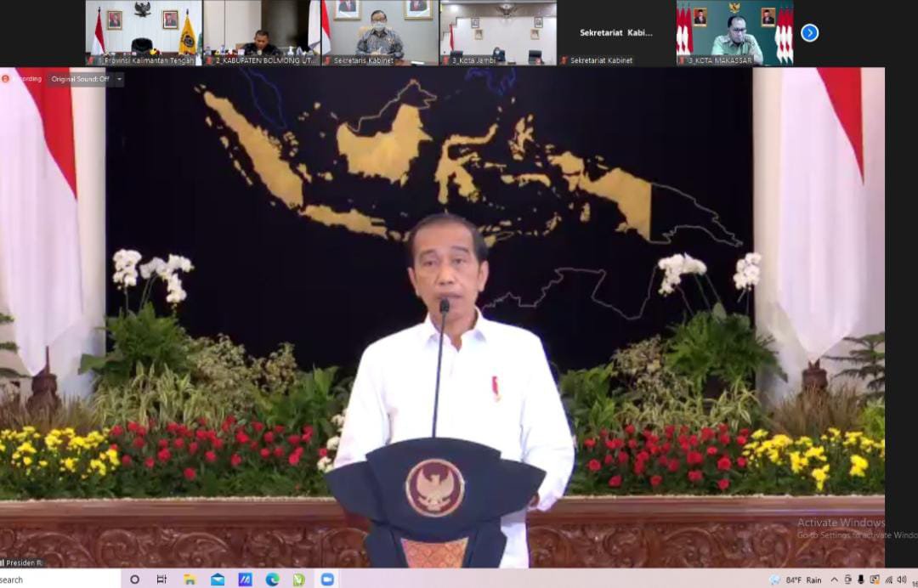Open Task View from the taskbar

point(161,580)
